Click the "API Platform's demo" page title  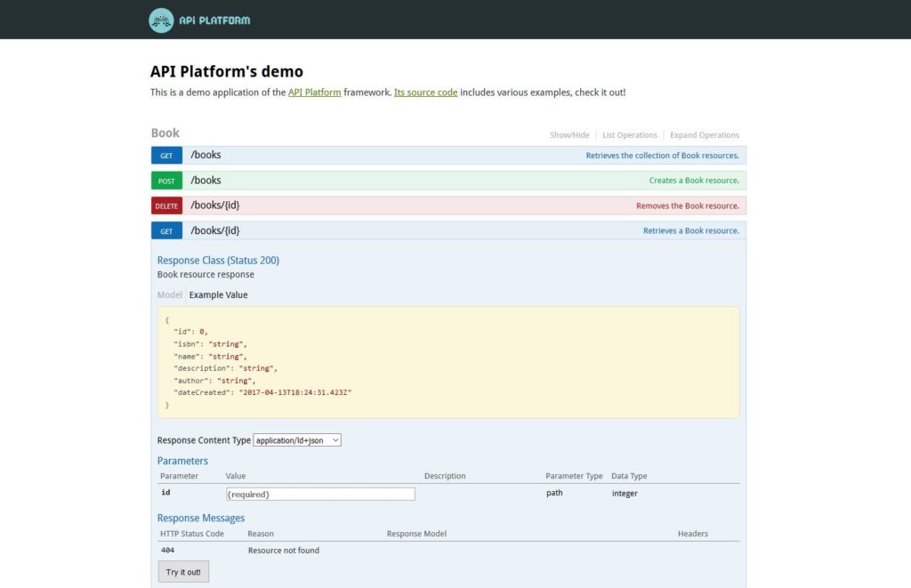pos(227,71)
